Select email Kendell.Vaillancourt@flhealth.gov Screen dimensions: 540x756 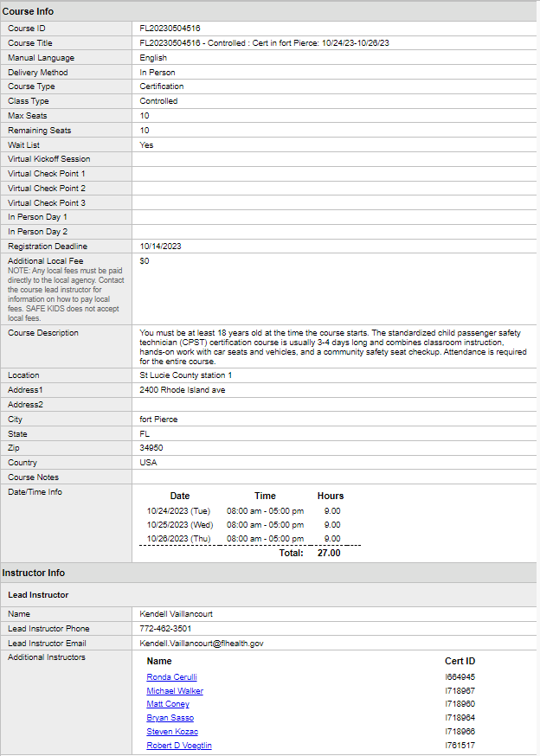202,644
